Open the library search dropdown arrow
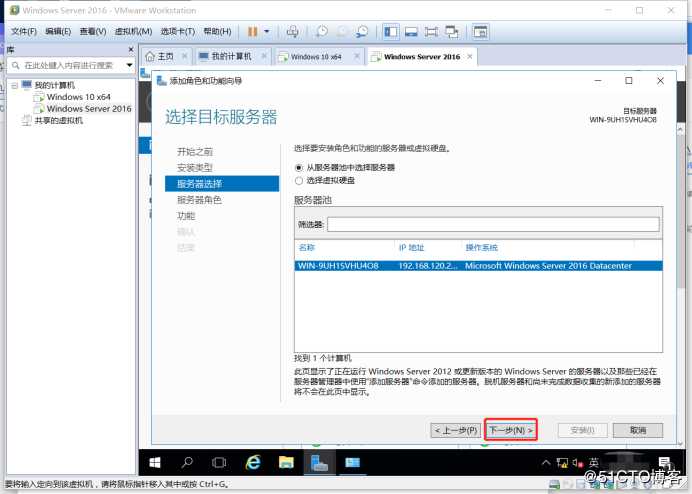Image resolution: width=692 pixels, height=494 pixels. 129,65
